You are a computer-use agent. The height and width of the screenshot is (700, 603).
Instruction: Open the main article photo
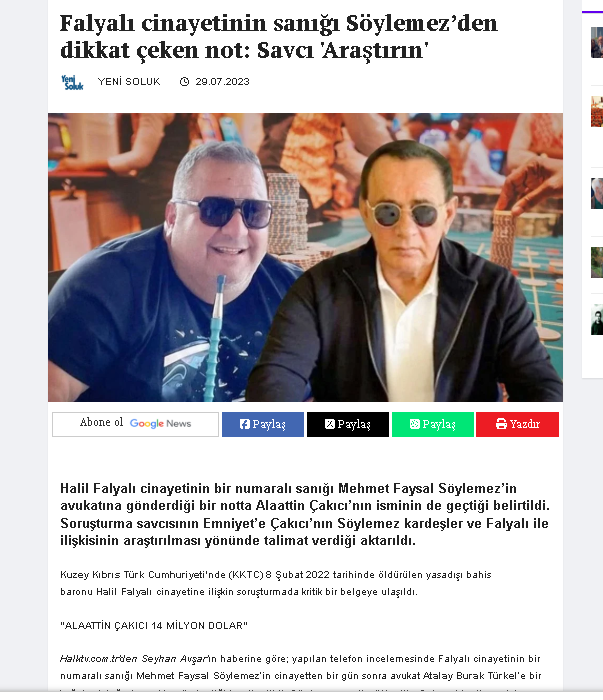[305, 257]
